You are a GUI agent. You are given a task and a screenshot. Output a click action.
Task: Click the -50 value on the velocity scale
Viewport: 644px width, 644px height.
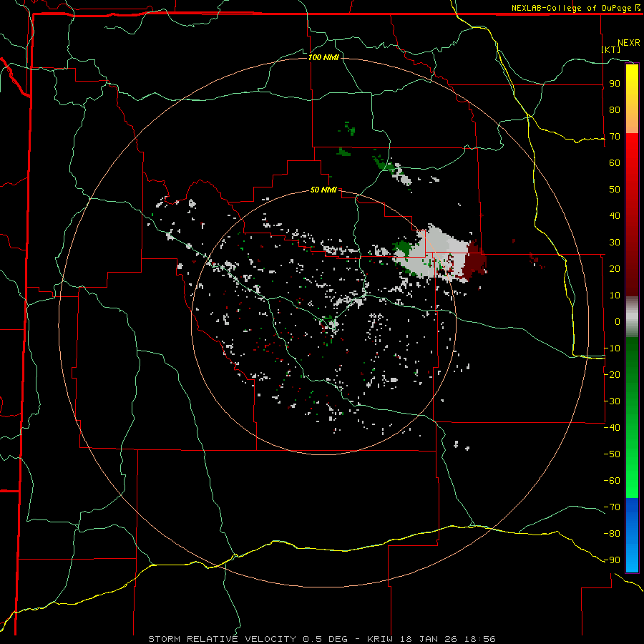coord(612,454)
